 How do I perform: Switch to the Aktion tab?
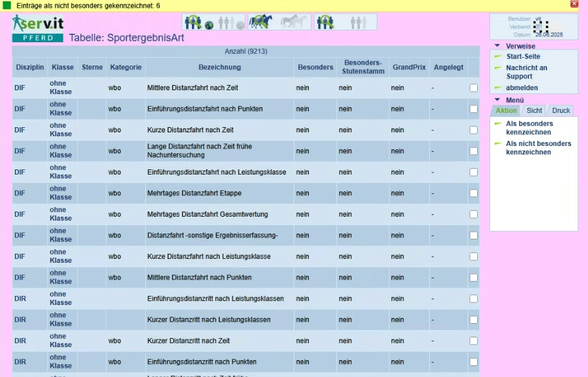coord(506,110)
